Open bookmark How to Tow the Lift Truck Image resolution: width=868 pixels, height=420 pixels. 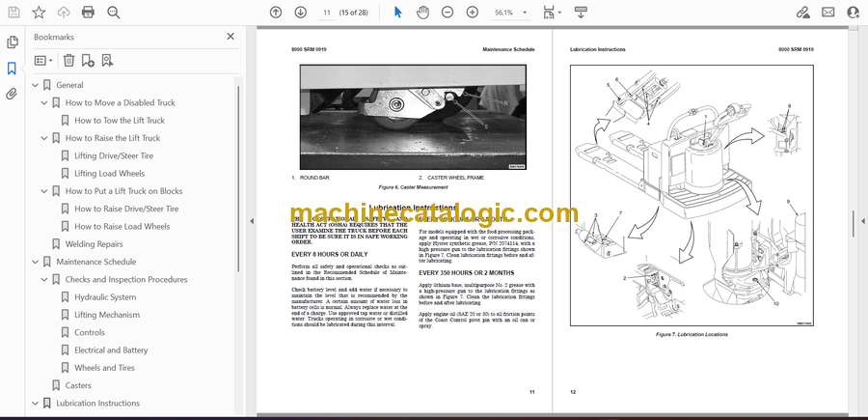tap(120, 121)
